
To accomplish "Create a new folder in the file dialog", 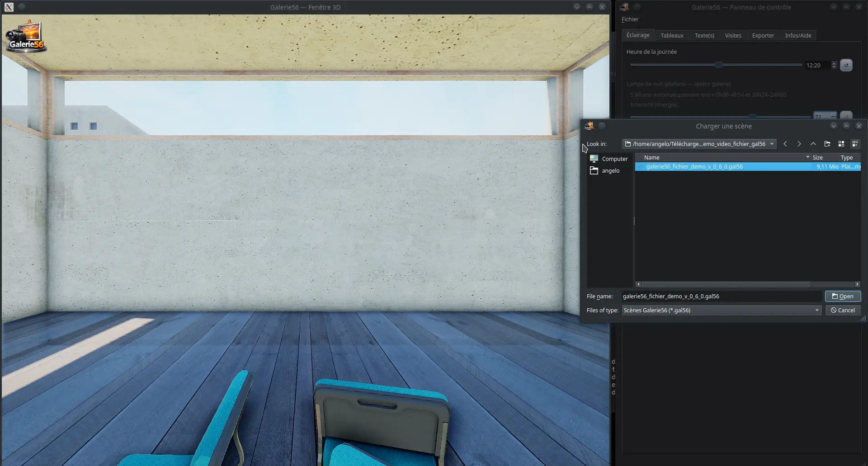I will point(827,144).
